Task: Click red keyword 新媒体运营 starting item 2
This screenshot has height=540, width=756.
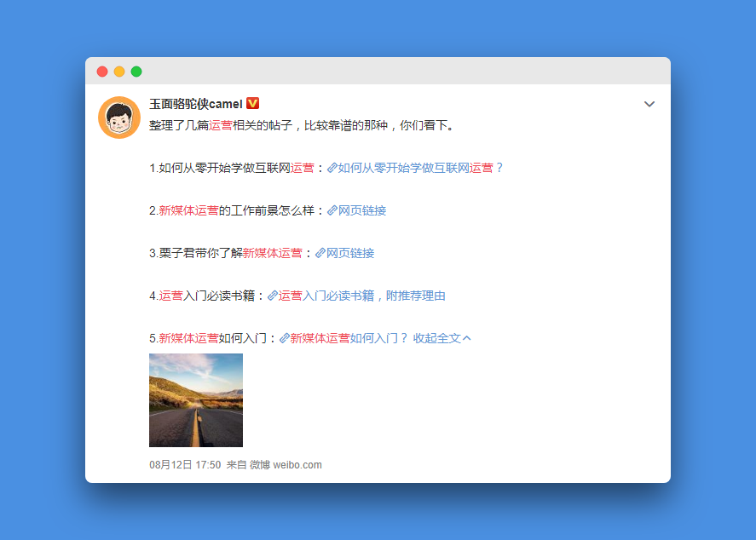Action: coord(188,210)
